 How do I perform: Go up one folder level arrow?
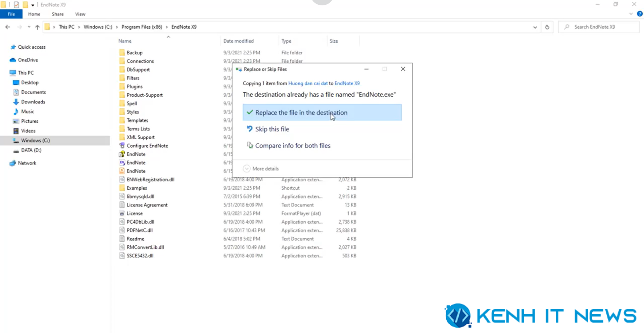point(37,27)
